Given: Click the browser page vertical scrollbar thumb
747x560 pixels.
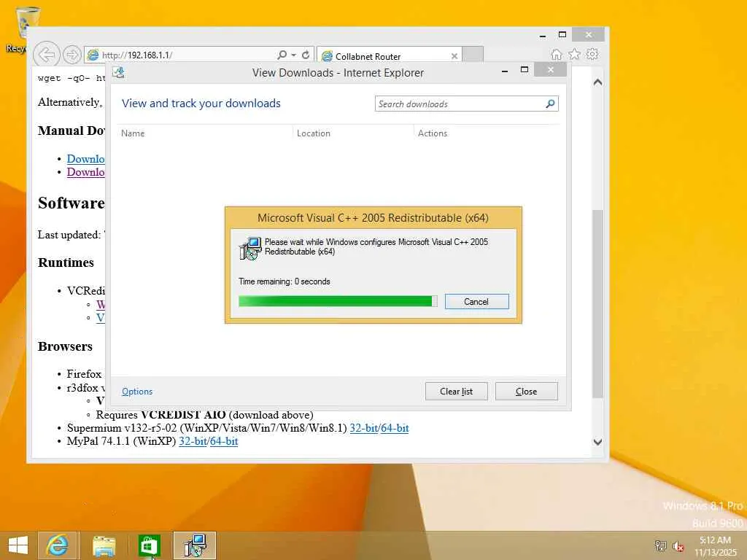Looking at the screenshot, I should [x=597, y=303].
